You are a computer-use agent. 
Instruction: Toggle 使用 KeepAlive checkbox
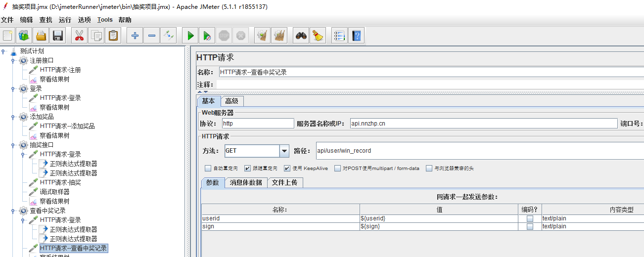(x=287, y=169)
